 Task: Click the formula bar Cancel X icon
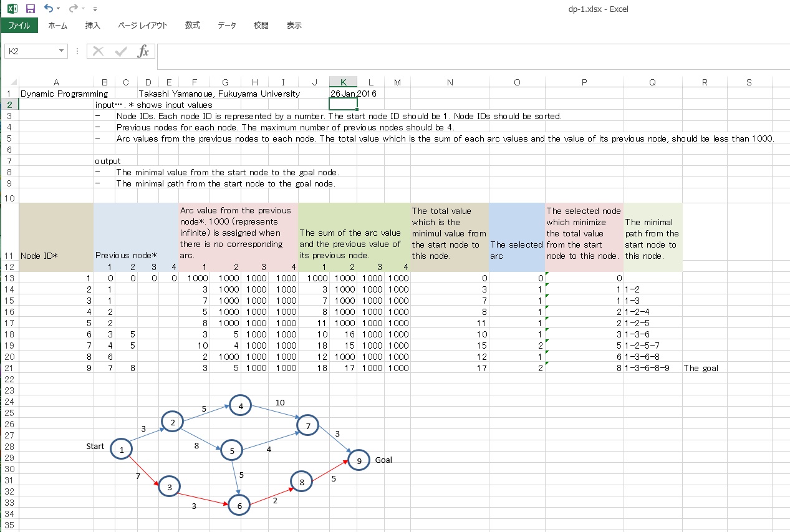click(98, 51)
